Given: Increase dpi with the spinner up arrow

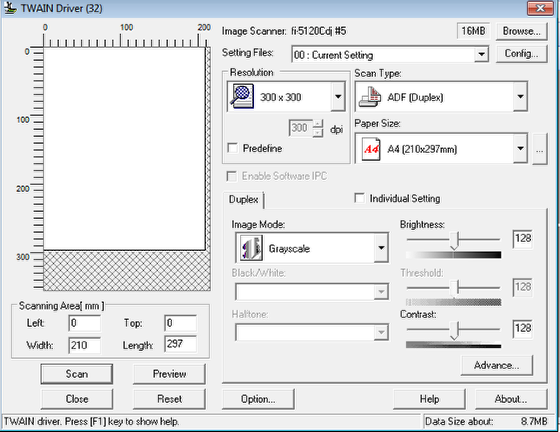Looking at the screenshot, I should [x=318, y=124].
